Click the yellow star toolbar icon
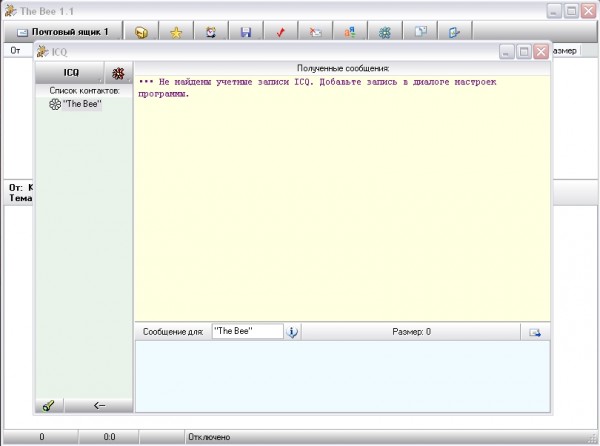This screenshot has width=600, height=446. (x=176, y=33)
